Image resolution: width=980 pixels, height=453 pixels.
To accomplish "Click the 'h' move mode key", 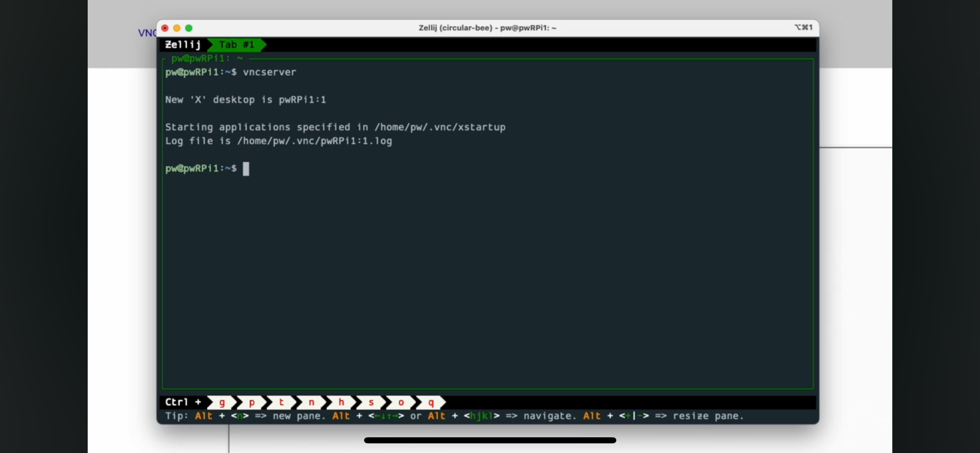I will [341, 402].
